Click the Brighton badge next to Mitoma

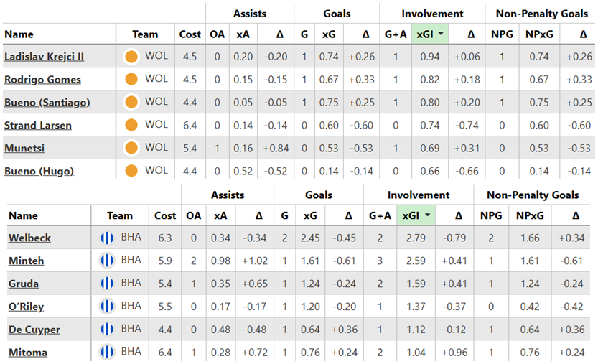pos(107,352)
